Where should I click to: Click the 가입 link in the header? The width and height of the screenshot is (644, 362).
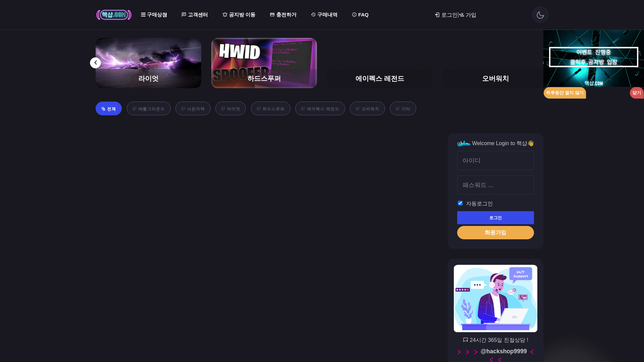tap(468, 15)
